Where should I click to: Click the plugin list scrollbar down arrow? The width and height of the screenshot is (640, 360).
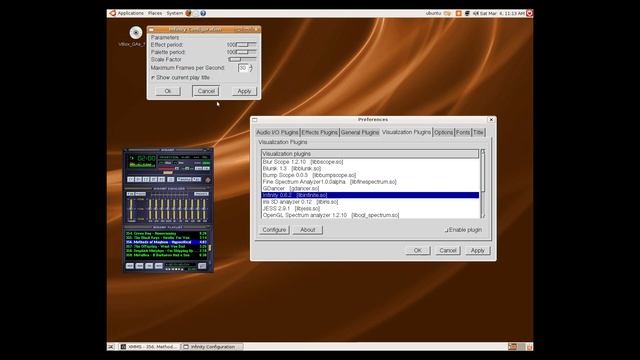[x=483, y=216]
